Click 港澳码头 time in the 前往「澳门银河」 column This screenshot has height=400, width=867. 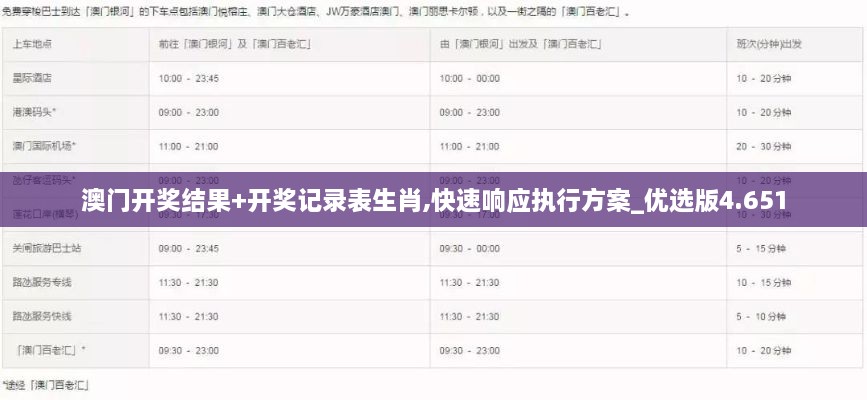point(189,112)
